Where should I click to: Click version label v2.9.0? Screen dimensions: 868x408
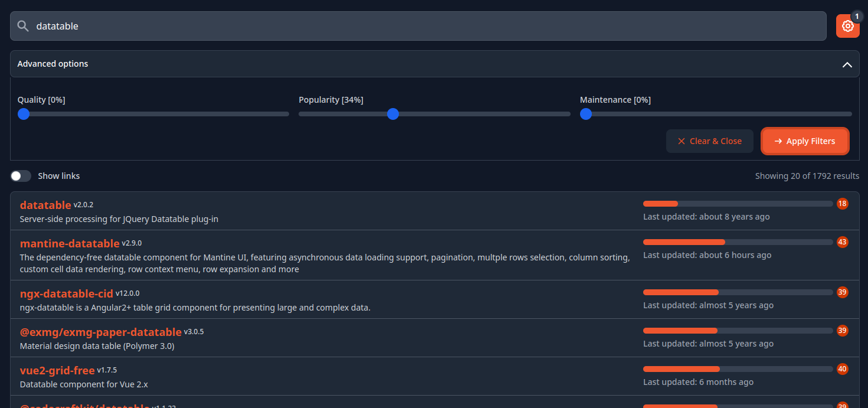click(x=132, y=243)
